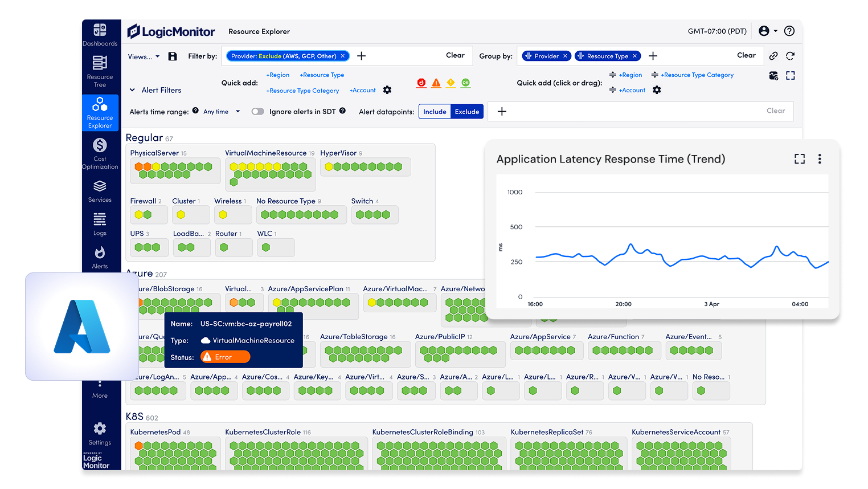Click the save view floppy disk icon
The width and height of the screenshot is (868, 489).
(x=173, y=56)
